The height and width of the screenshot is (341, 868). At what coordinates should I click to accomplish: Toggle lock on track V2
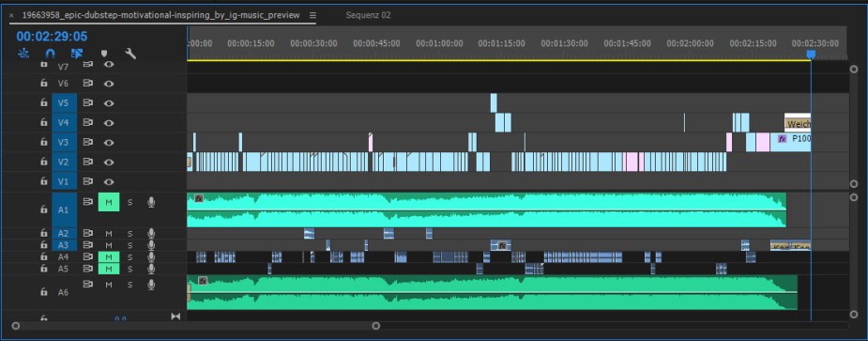coord(44,162)
